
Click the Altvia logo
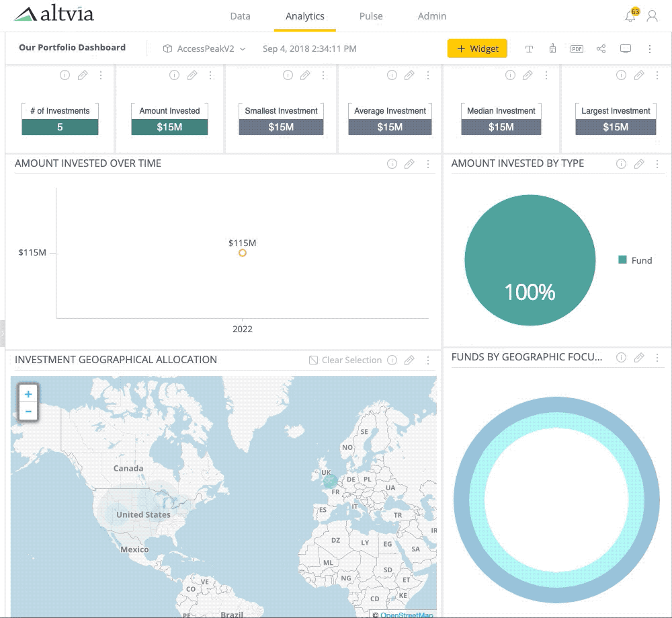tap(54, 13)
